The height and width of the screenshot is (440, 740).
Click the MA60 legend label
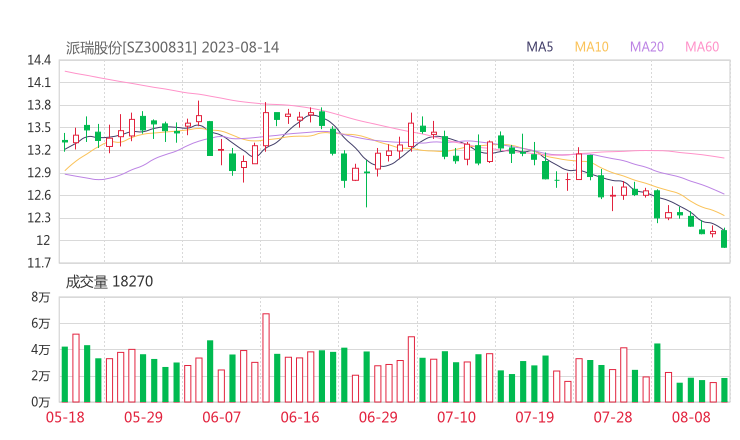(702, 47)
